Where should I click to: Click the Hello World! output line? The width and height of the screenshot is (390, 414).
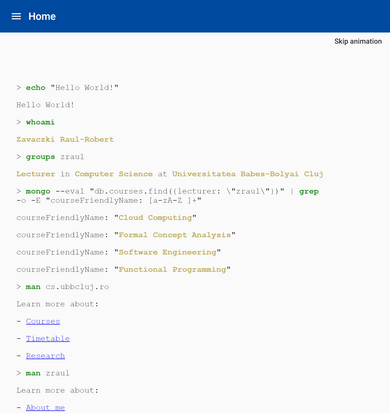[45, 105]
